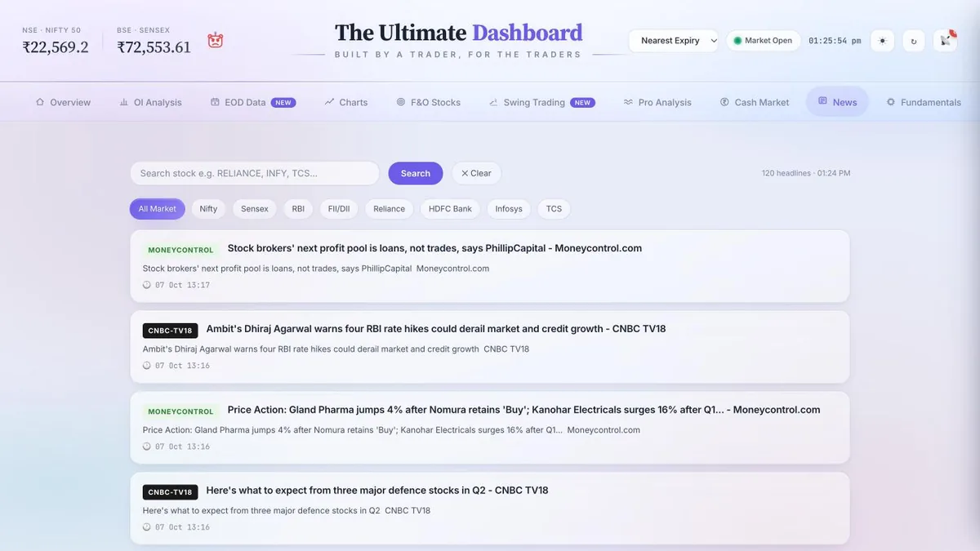Select the News tab
Viewport: 980px width, 551px height.
(837, 102)
